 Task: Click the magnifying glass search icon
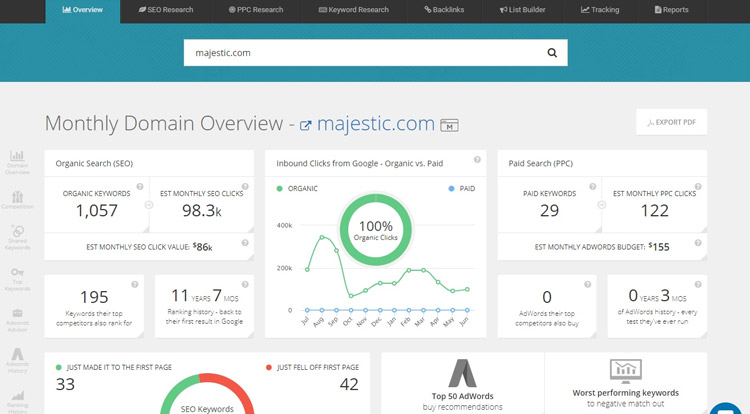552,53
